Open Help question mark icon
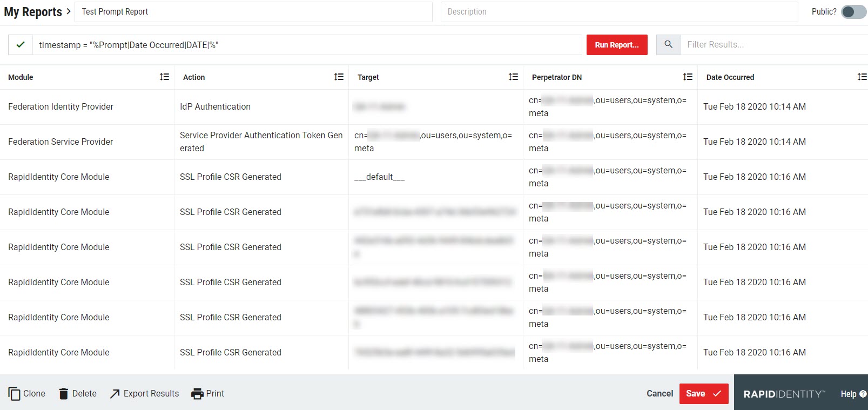This screenshot has width=868, height=410. point(863,394)
